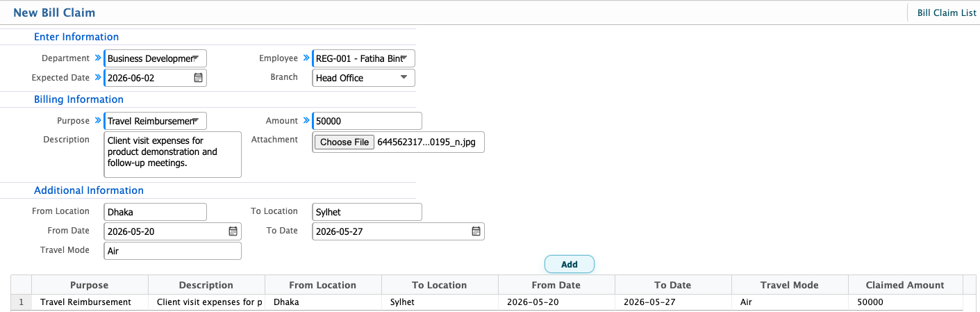Click the Billing Information section heading

coord(78,99)
